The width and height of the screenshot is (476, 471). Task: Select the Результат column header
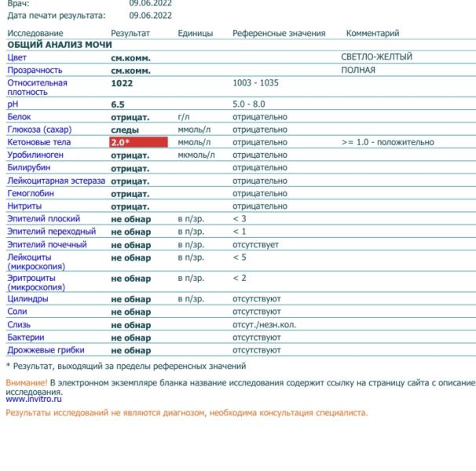[130, 33]
